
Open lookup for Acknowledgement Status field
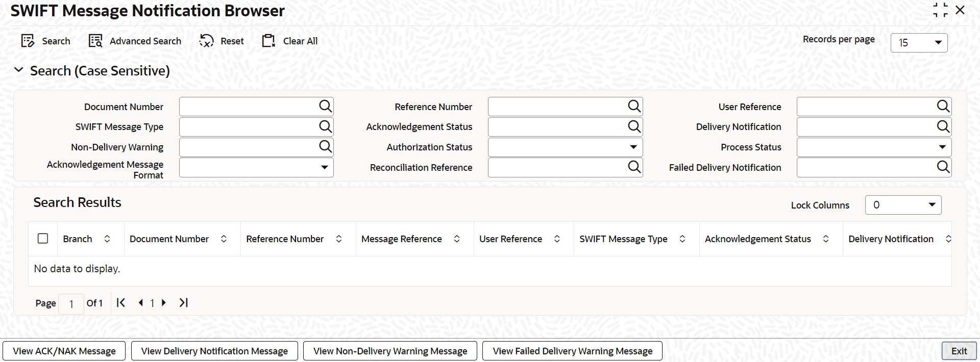pos(634,126)
